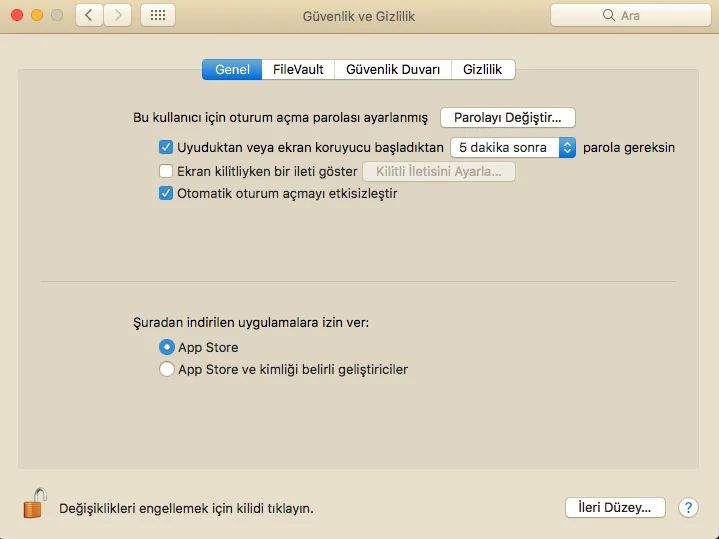Enable 'Ekran kilitliyken bir ileti göster' checkbox

[x=166, y=171]
